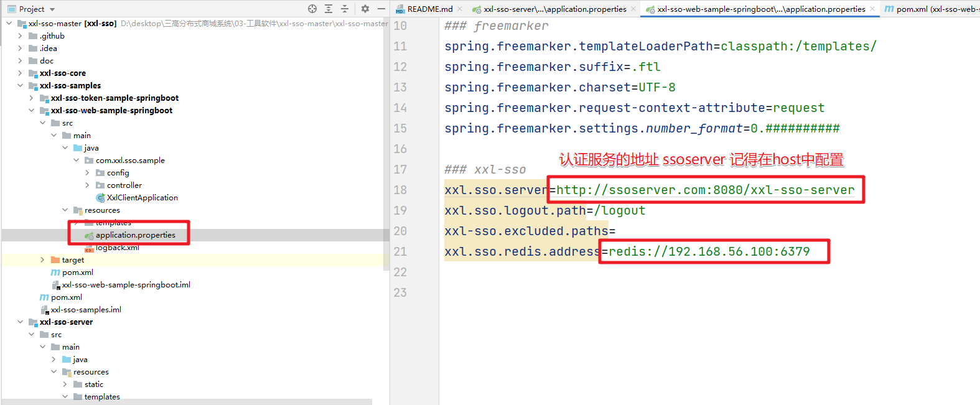This screenshot has width=980, height=405.
Task: Click the '### freemarker' comment line
Action: coord(497,26)
